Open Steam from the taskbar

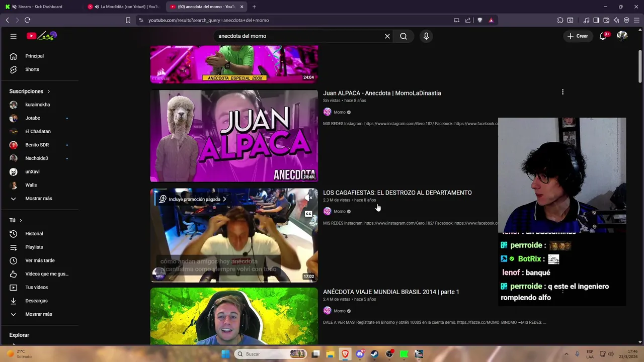(374, 354)
